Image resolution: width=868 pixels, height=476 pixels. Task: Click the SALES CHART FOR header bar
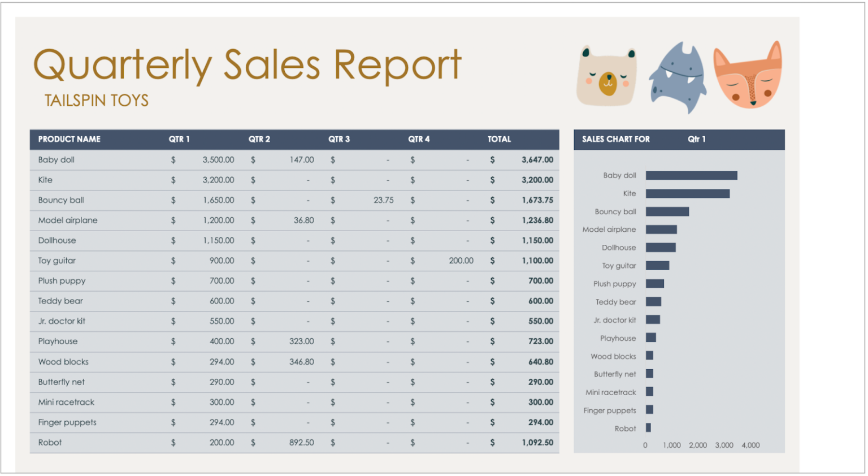[615, 140]
